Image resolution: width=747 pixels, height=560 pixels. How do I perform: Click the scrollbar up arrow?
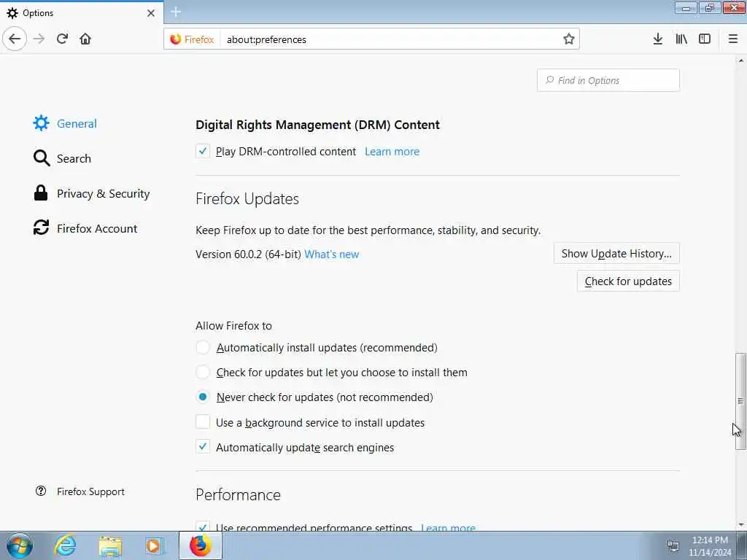[x=741, y=61]
